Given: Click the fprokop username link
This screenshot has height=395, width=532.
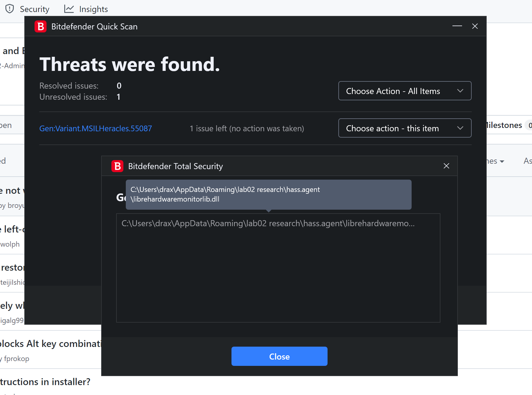Looking at the screenshot, I should tap(16, 358).
